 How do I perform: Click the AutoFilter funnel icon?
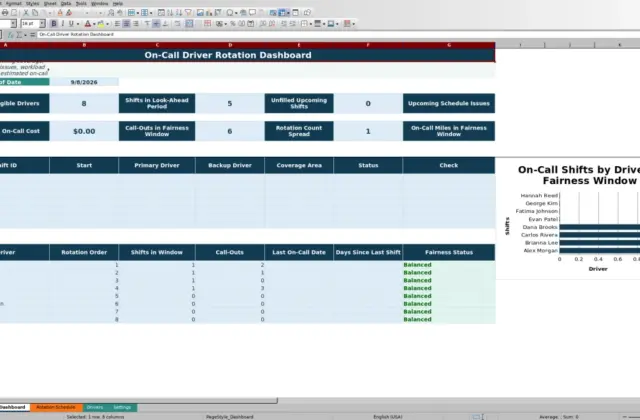188,13
